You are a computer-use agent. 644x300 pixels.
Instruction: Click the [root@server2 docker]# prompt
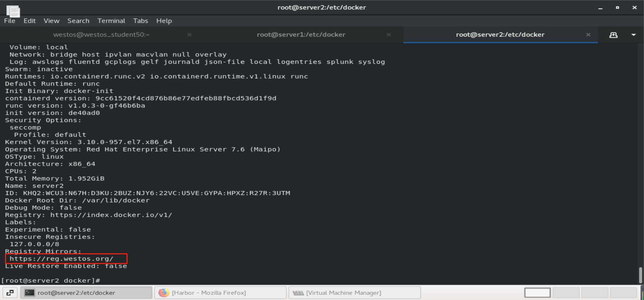[51, 281]
